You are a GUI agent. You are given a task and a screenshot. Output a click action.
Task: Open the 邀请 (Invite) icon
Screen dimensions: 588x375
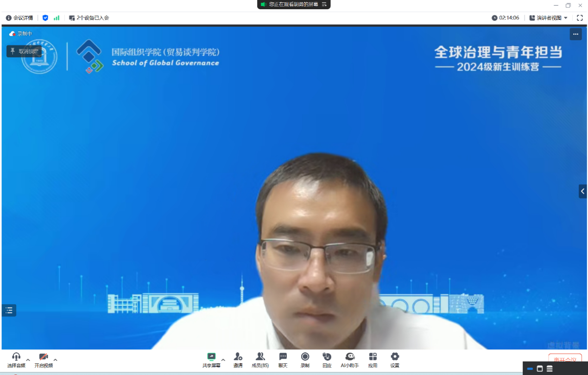click(238, 359)
